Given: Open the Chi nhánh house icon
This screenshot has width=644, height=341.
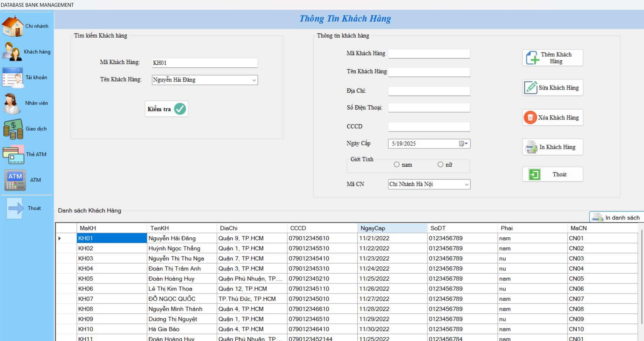Looking at the screenshot, I should tap(13, 26).
